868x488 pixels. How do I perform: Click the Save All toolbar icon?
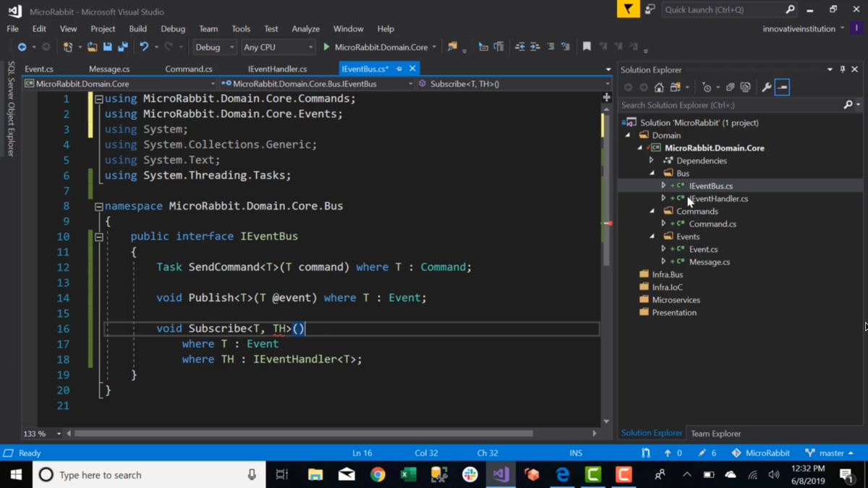[x=122, y=47]
